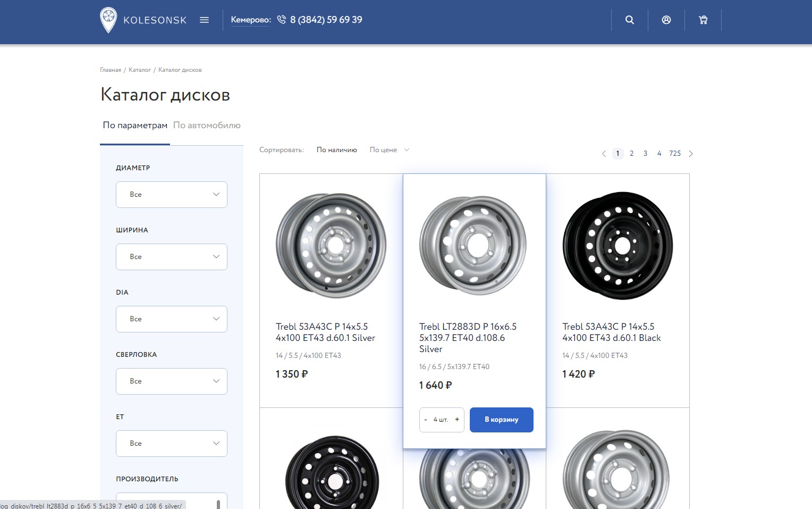Image resolution: width=812 pixels, height=509 pixels.
Task: Decrease quantity with minus button
Action: (426, 420)
